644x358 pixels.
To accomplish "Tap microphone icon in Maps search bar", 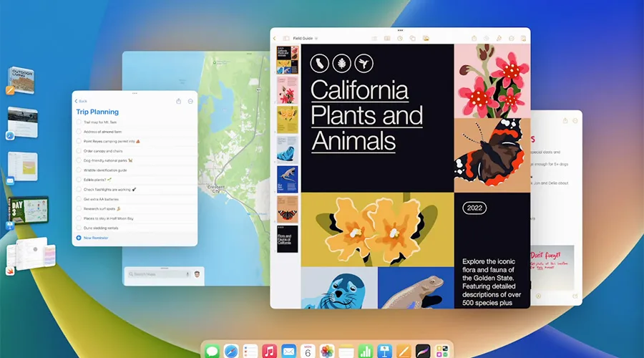I will 187,274.
